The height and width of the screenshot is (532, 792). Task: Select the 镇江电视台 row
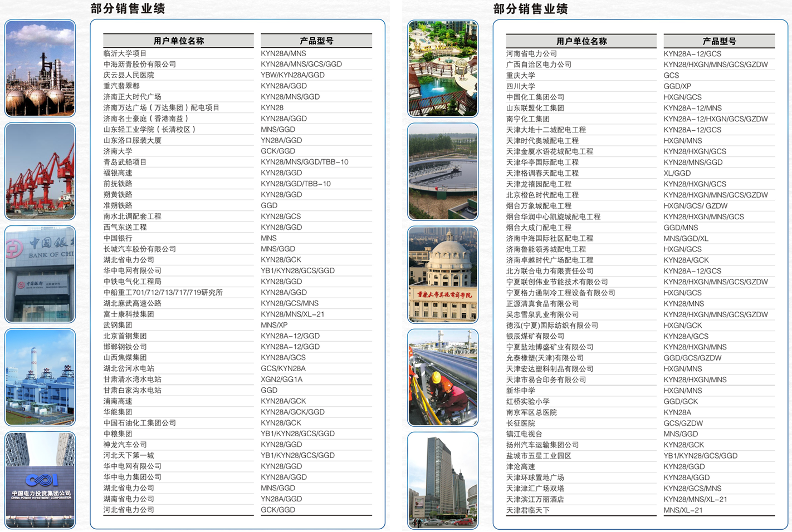(x=641, y=434)
